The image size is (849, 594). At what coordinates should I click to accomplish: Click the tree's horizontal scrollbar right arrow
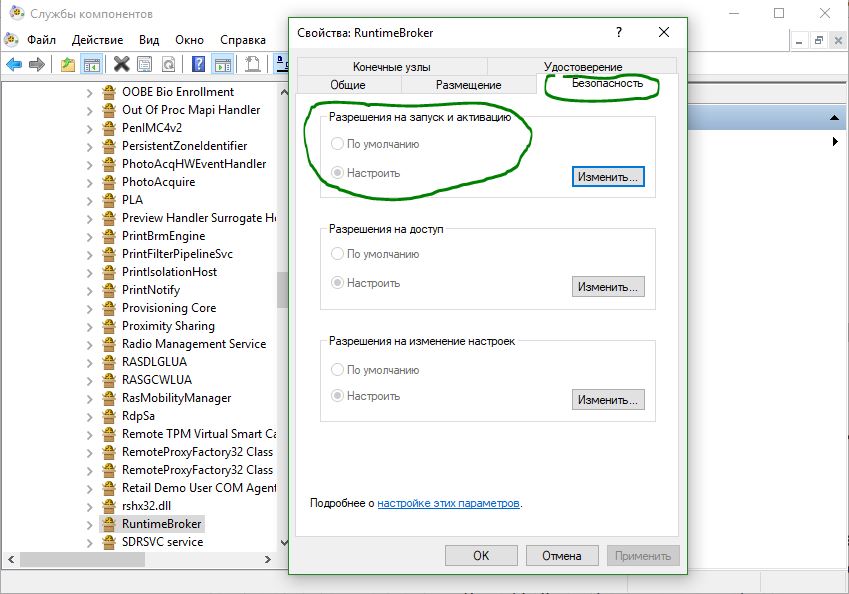pos(267,559)
